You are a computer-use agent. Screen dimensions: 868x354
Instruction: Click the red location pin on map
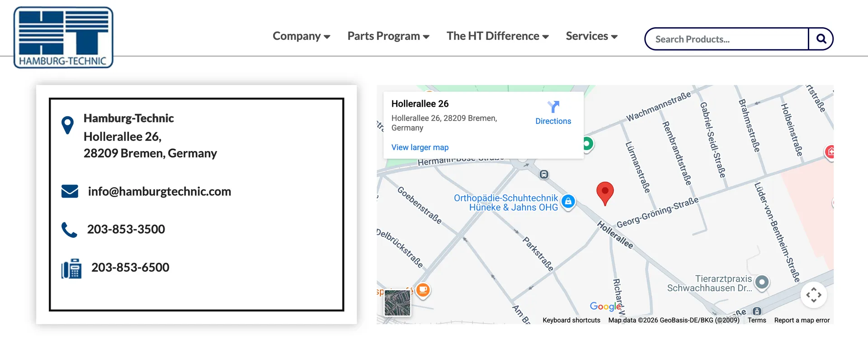tap(605, 192)
